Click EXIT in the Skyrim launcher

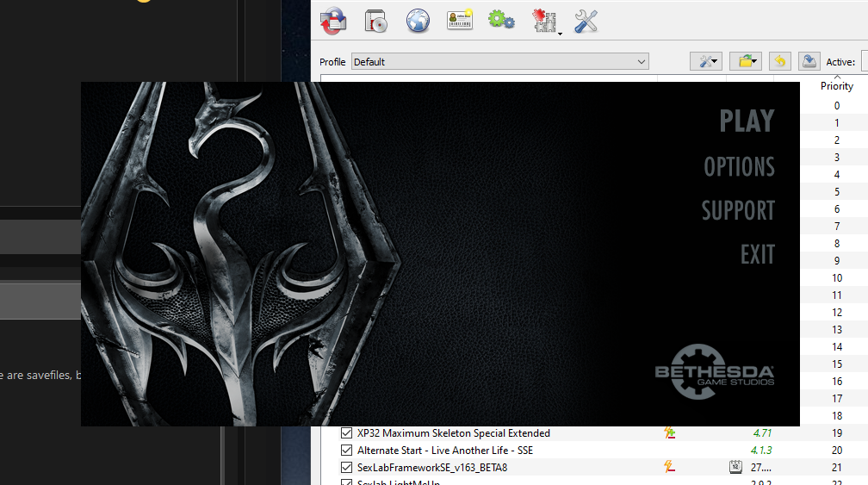pos(757,255)
